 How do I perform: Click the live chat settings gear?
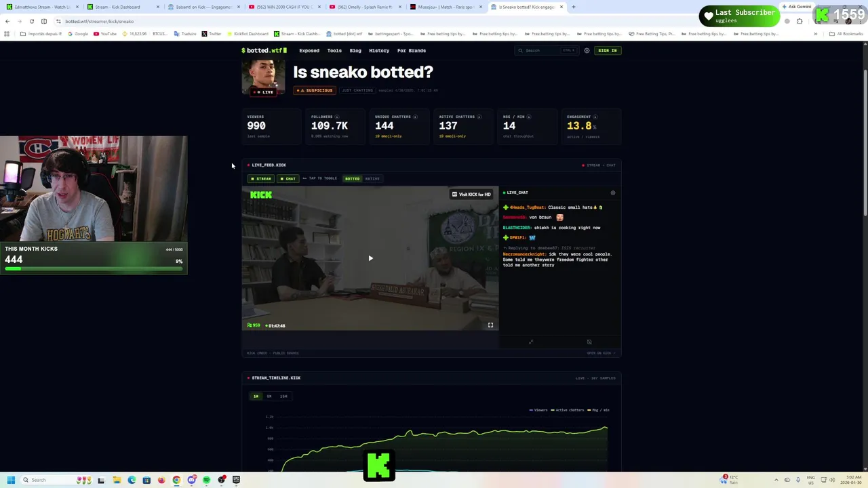click(x=612, y=192)
